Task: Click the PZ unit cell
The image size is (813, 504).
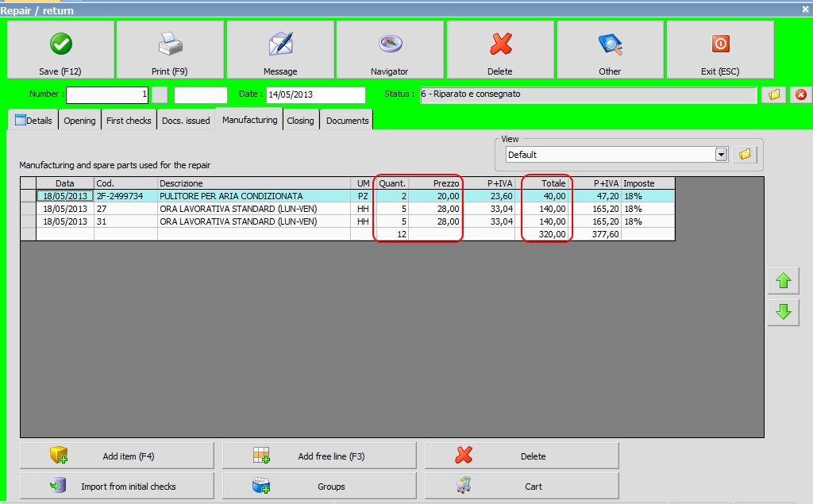Action: 363,196
